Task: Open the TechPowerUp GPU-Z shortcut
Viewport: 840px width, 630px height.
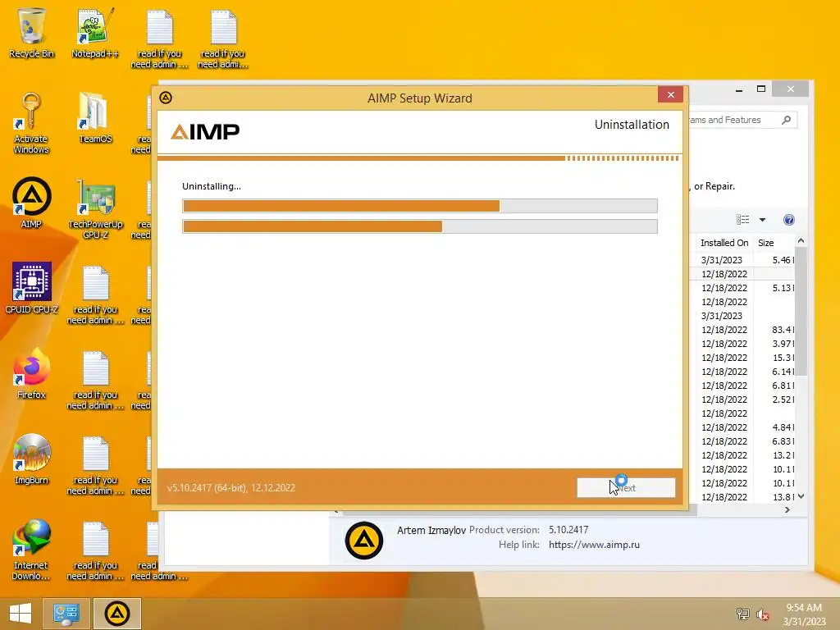Action: 95,209
